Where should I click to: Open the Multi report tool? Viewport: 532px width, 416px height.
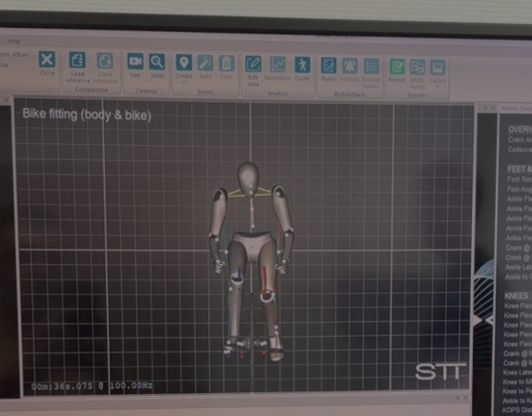[x=417, y=67]
